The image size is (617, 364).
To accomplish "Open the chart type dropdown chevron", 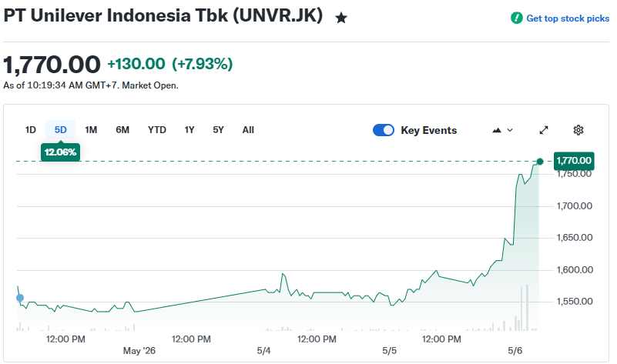I will pyautogui.click(x=510, y=130).
